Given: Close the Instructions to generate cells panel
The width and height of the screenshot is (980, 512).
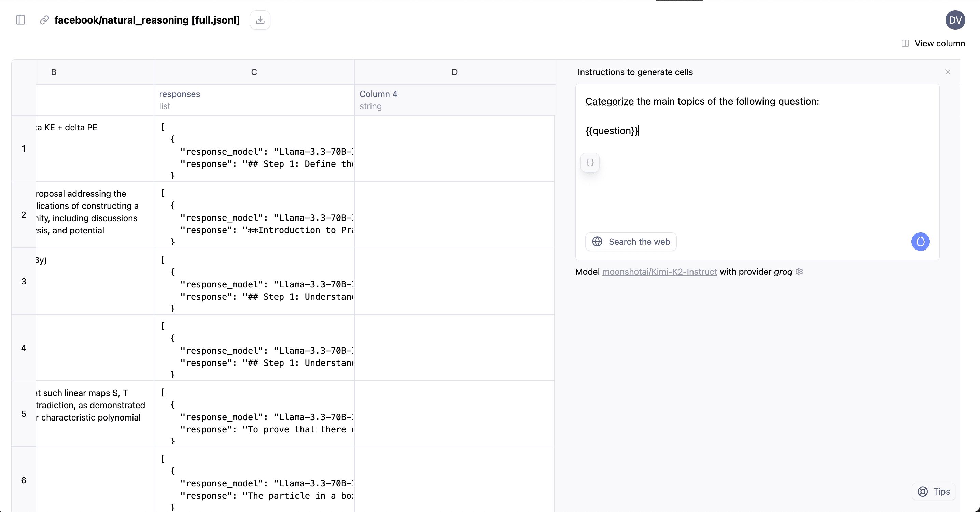Looking at the screenshot, I should pos(948,72).
